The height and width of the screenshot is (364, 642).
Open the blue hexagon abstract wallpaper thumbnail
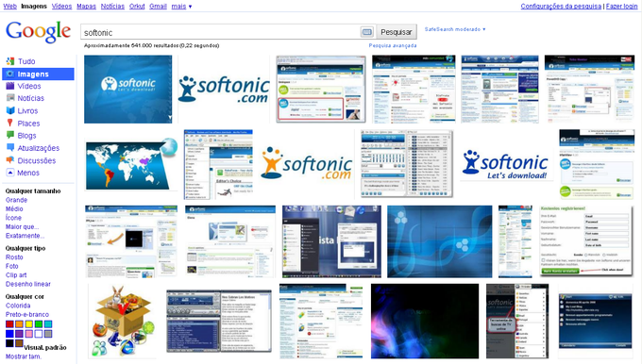[440, 241]
